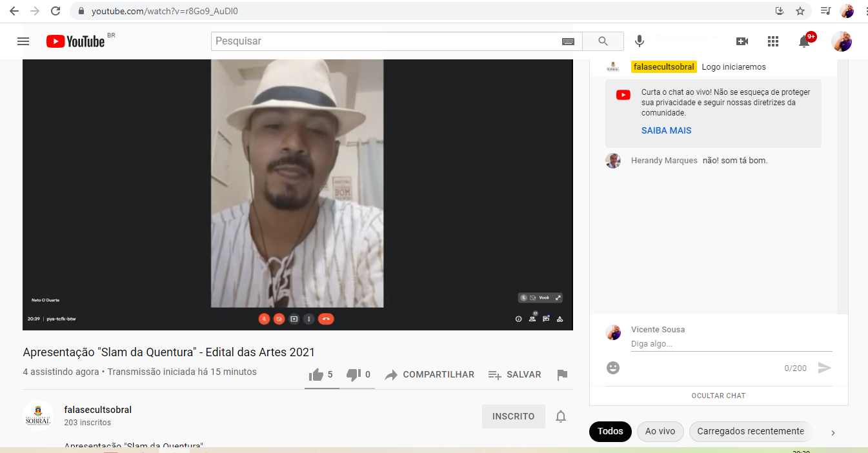Viewport: 868px width, 453px height.
Task: Open the YouTube hamburger guide menu
Action: click(x=23, y=41)
